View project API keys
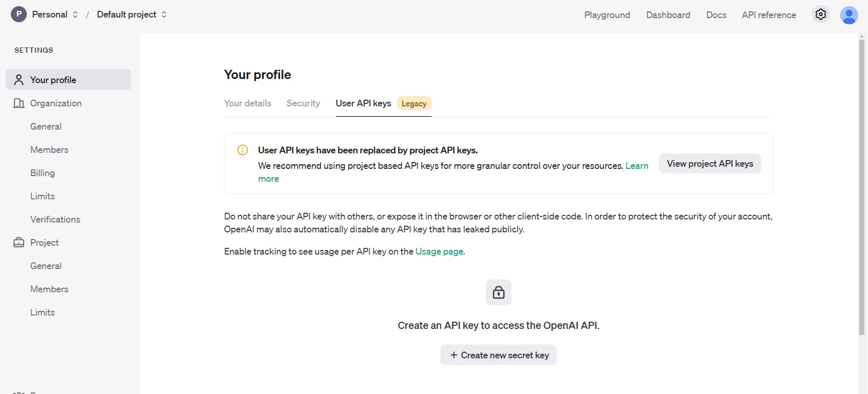 click(710, 164)
